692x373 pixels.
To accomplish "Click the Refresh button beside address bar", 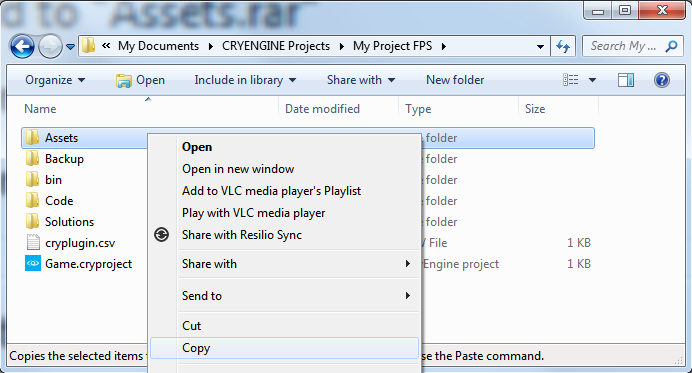I will pos(563,46).
